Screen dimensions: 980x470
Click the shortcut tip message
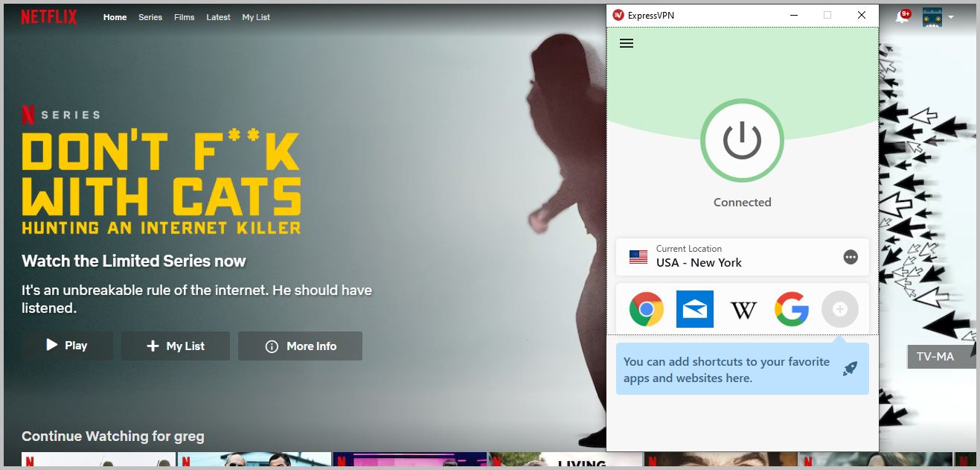(x=743, y=369)
